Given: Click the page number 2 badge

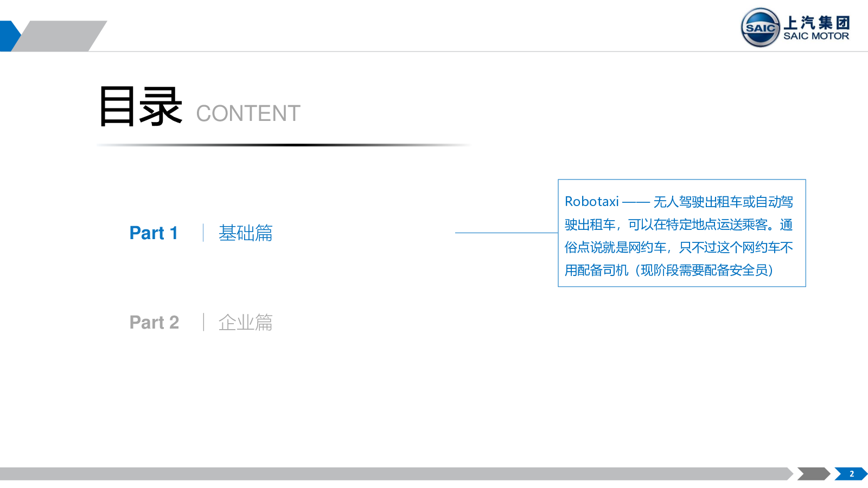Looking at the screenshot, I should point(851,474).
